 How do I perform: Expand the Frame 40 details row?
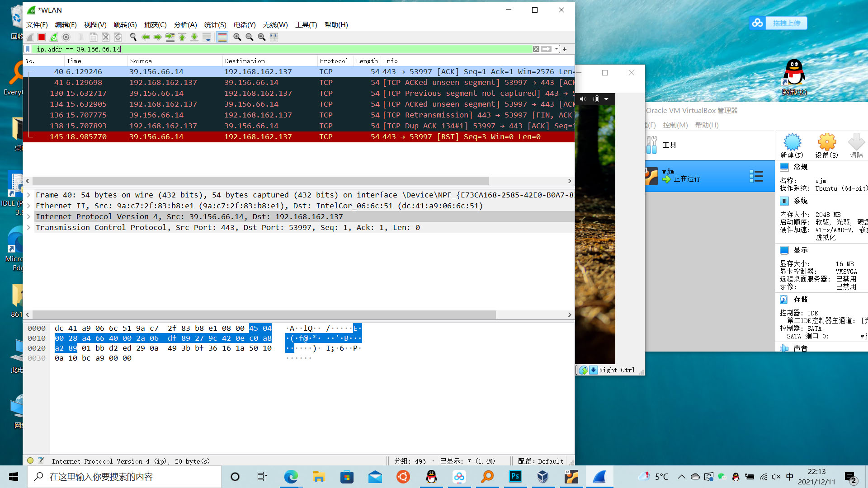point(28,195)
